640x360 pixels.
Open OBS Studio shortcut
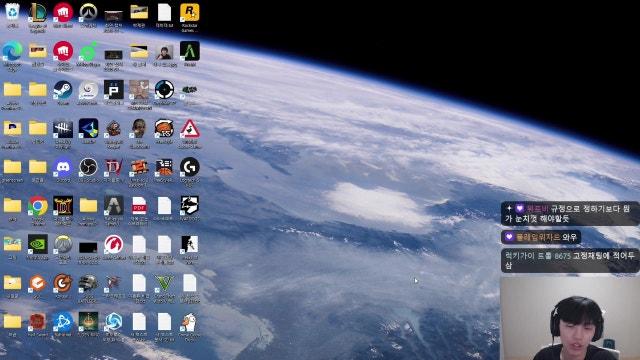click(x=88, y=167)
